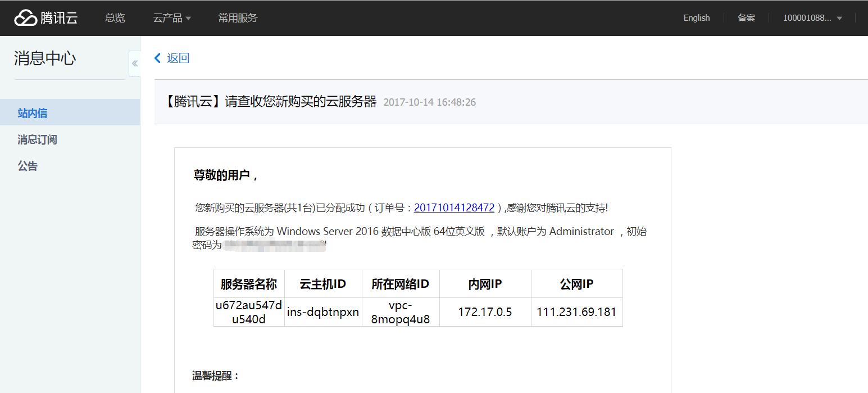Select 站内信 in the sidebar
The image size is (868, 393).
[x=33, y=113]
